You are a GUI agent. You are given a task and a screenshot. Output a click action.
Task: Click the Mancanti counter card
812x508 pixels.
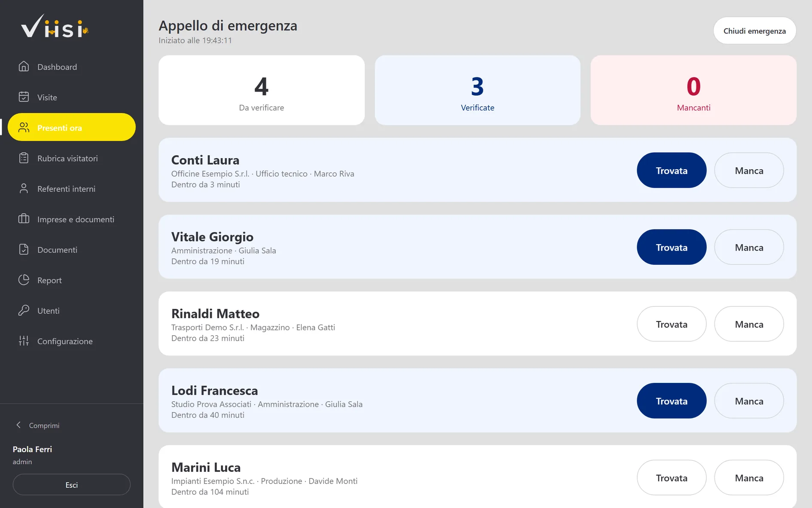coord(693,90)
